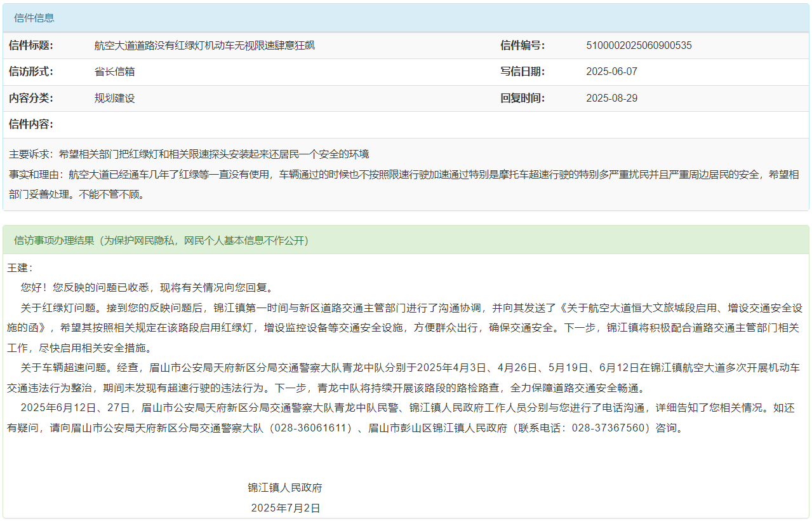Click the 信访事项办理结果 green header

click(x=161, y=240)
